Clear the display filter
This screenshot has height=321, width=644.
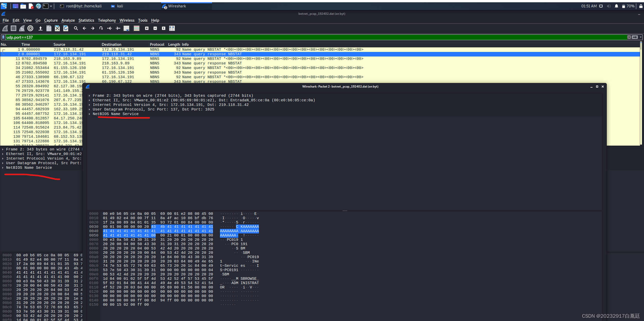click(629, 37)
